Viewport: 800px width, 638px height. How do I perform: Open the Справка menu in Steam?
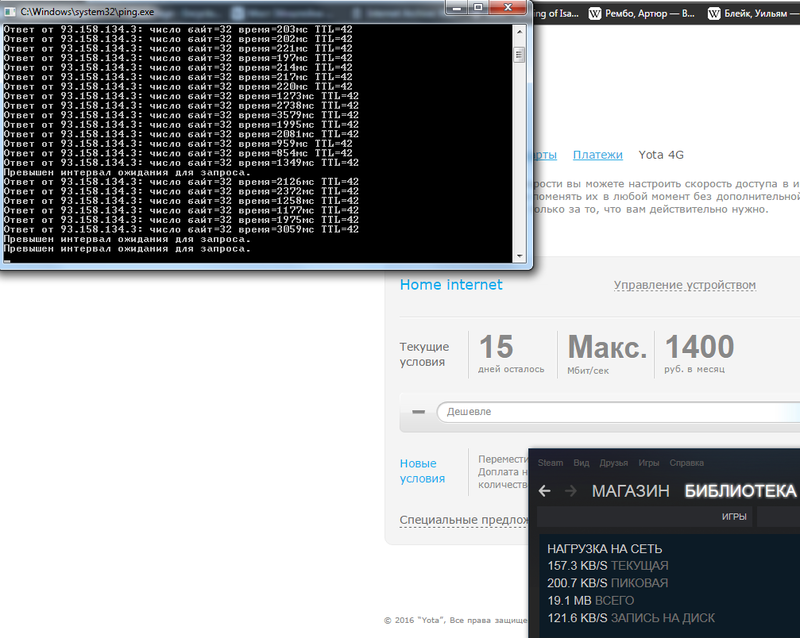[x=685, y=463]
